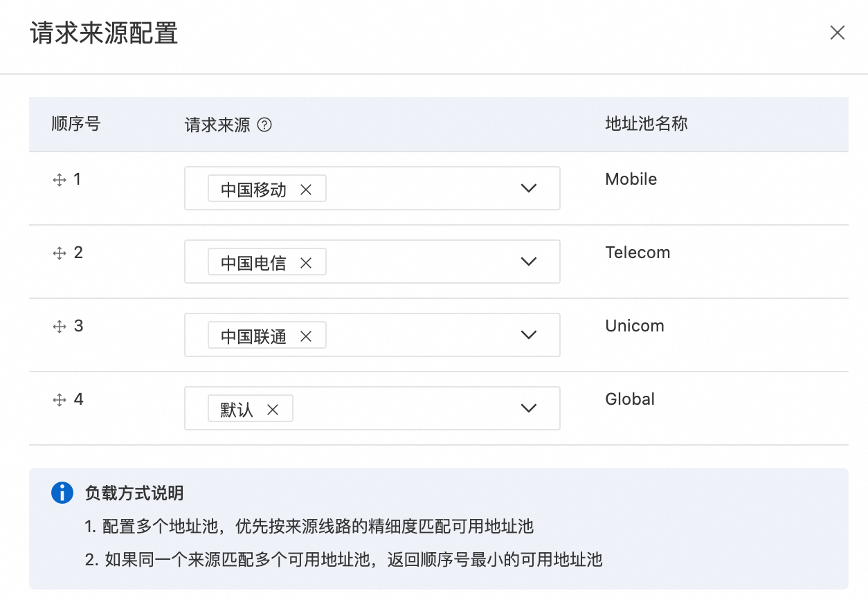
Task: Click the Global address pool name
Action: (630, 399)
